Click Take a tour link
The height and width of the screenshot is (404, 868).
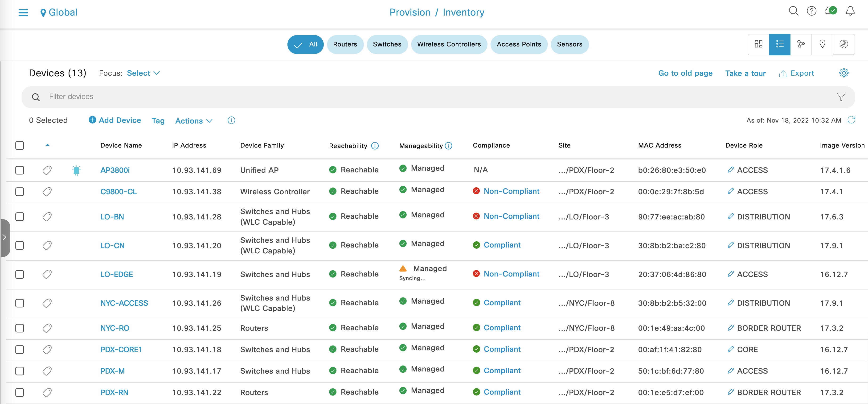[745, 73]
